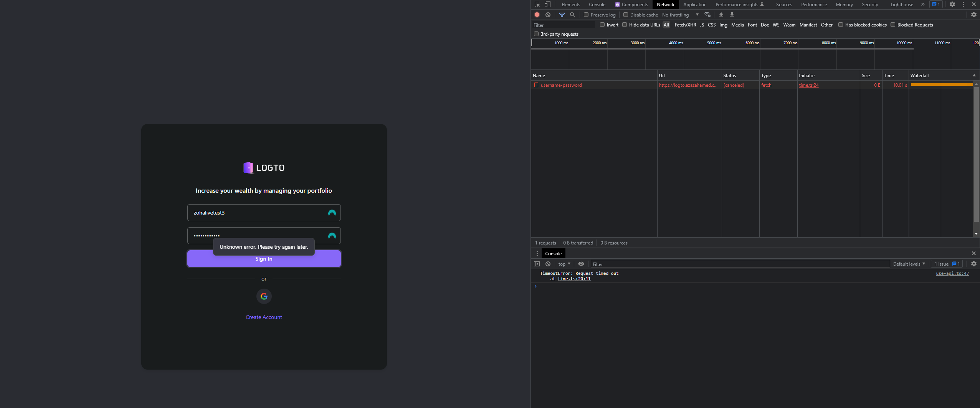
Task: Search within network requests
Action: 572,15
